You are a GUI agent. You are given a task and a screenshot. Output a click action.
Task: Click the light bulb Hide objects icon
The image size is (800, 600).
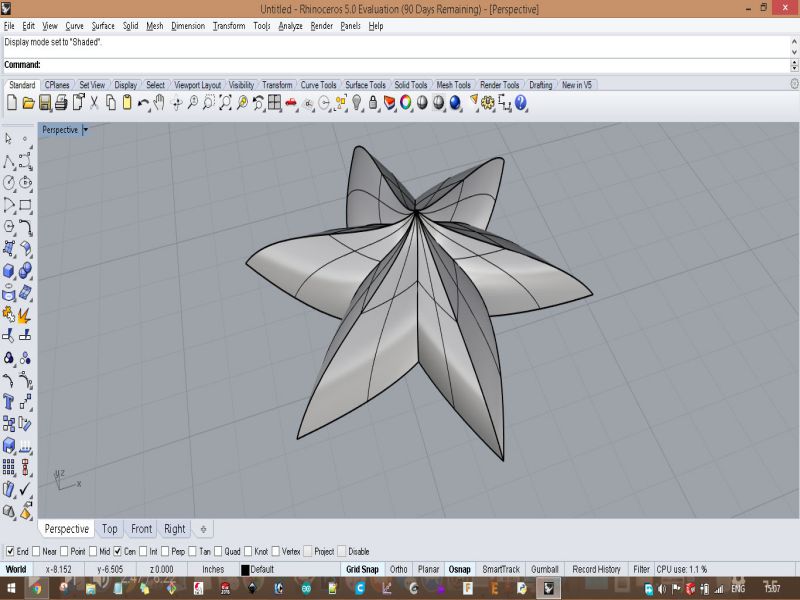(x=356, y=103)
